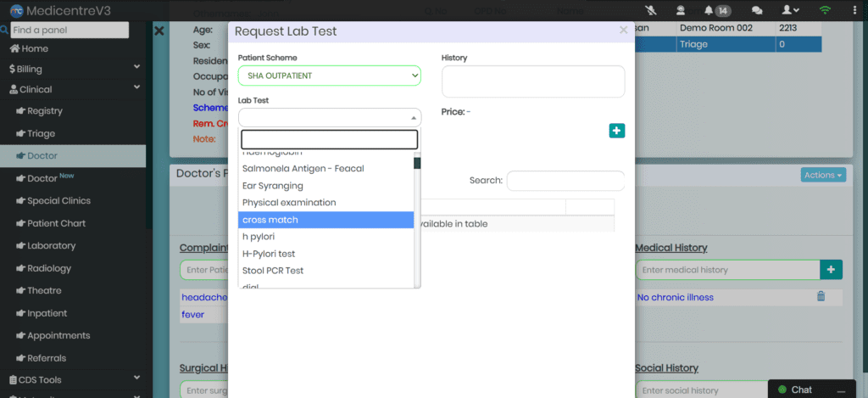
Task: Go to Home in the sidebar
Action: (30, 48)
